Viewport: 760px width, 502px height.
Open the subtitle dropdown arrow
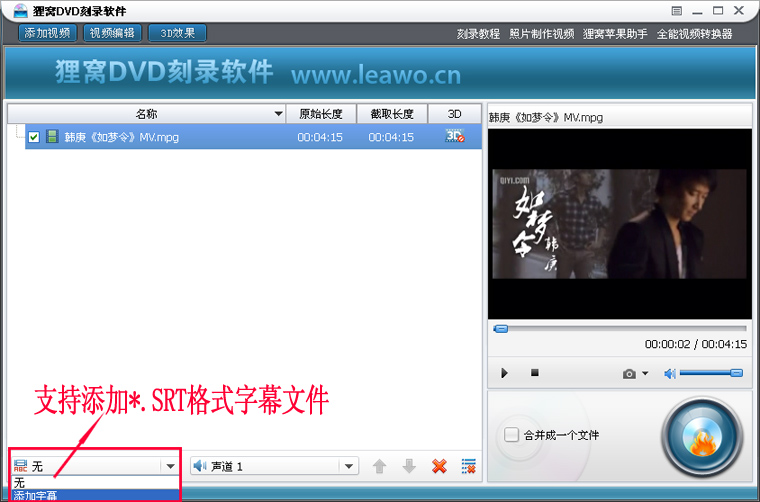coord(170,466)
